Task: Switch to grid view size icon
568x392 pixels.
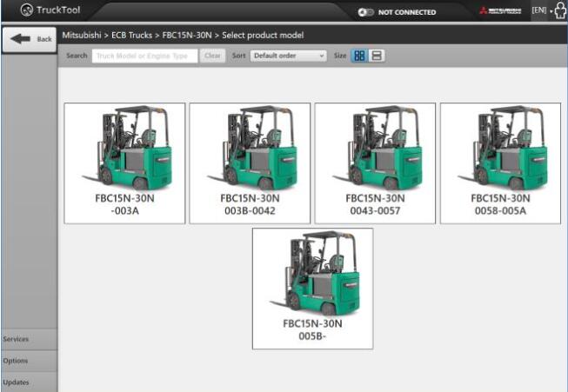Action: tap(359, 56)
